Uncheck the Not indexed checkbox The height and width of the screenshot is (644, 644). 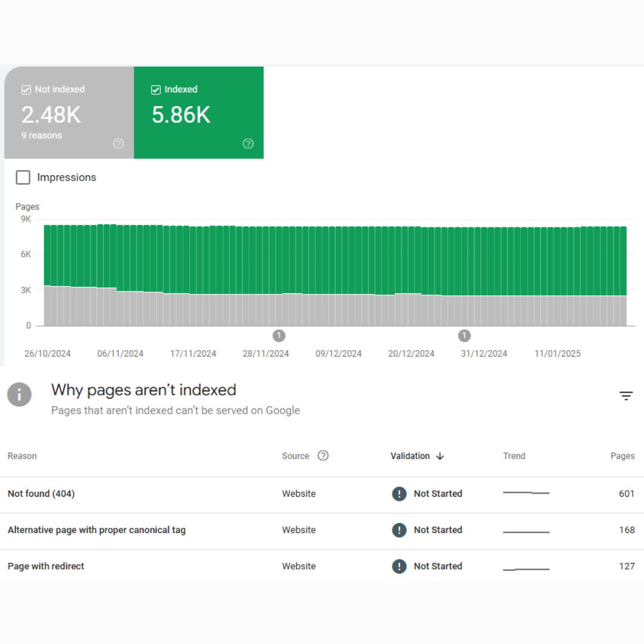tap(26, 89)
